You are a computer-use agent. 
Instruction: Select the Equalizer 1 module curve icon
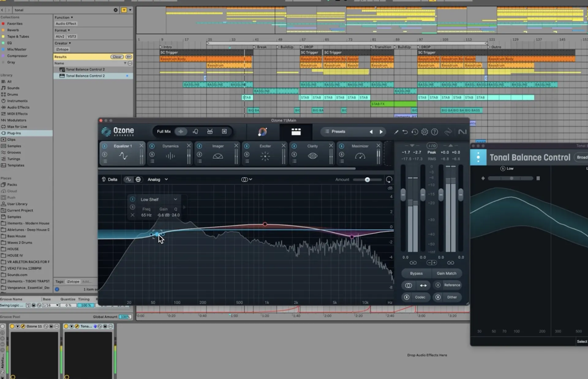point(123,156)
